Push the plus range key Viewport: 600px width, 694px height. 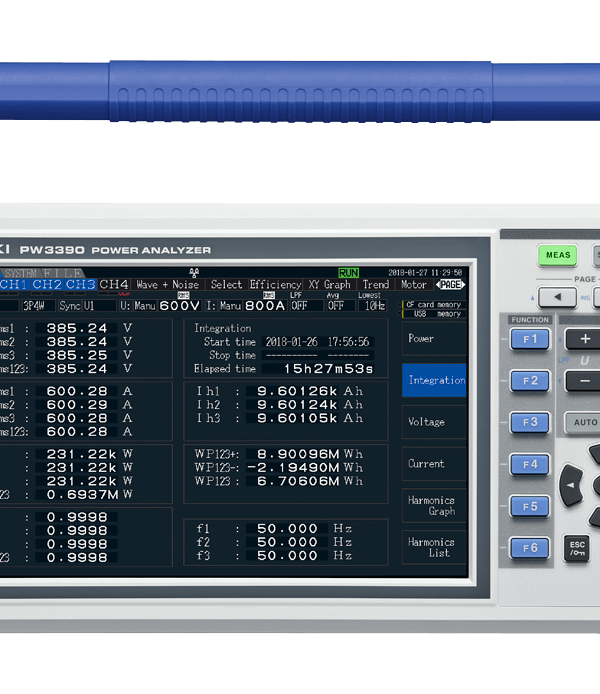(583, 339)
